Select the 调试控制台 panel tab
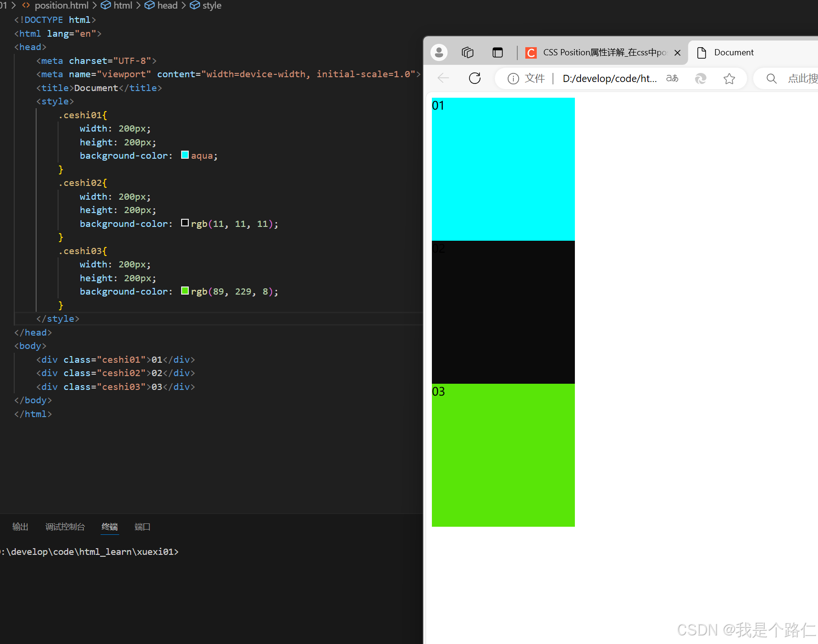 (x=65, y=527)
